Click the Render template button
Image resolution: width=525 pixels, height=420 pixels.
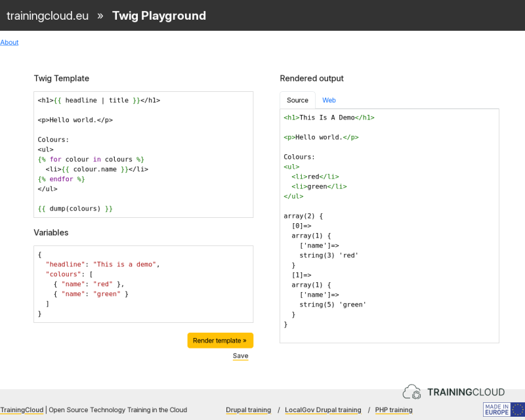click(x=220, y=341)
